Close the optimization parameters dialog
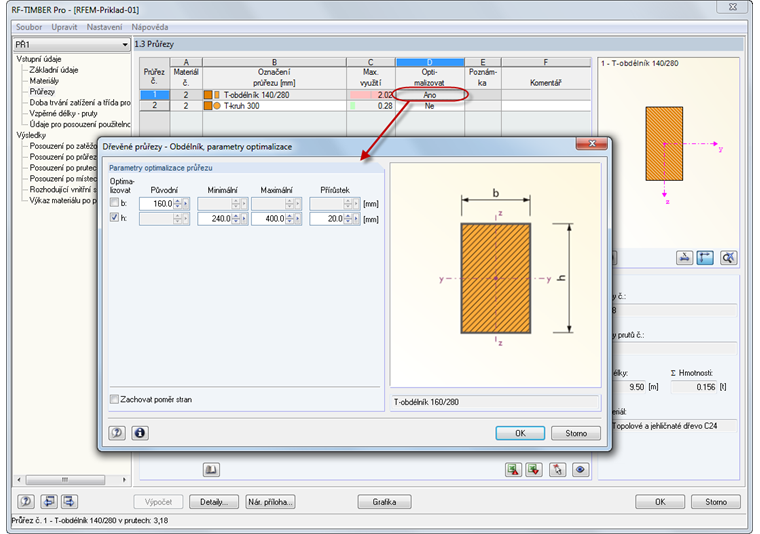 click(x=592, y=143)
